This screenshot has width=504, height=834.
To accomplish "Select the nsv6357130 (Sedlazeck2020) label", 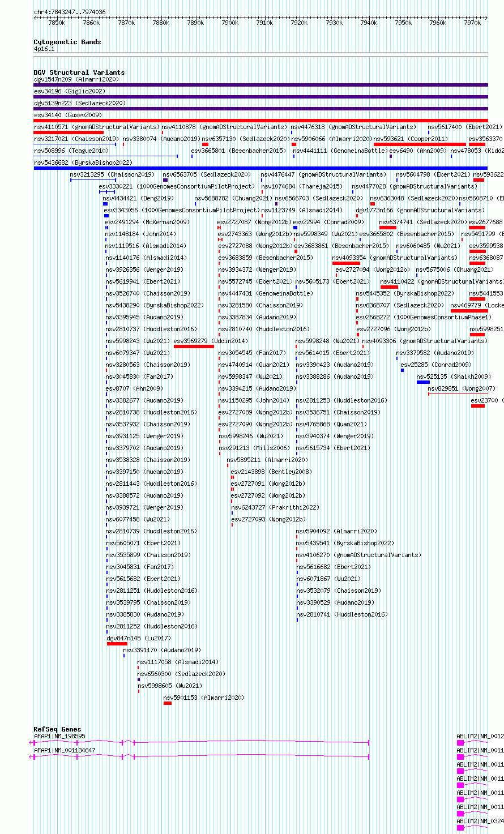I will (x=246, y=139).
